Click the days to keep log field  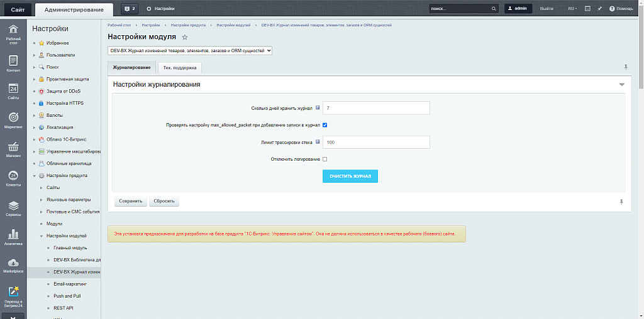coord(376,108)
